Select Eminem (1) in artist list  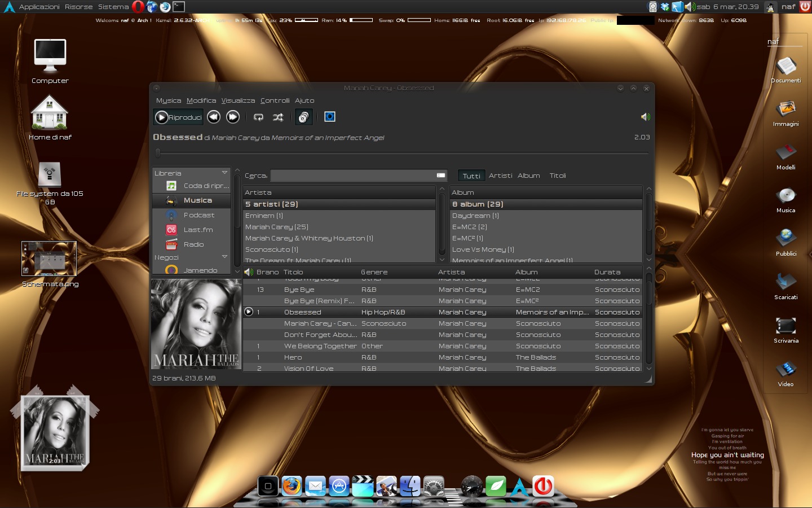(339, 216)
